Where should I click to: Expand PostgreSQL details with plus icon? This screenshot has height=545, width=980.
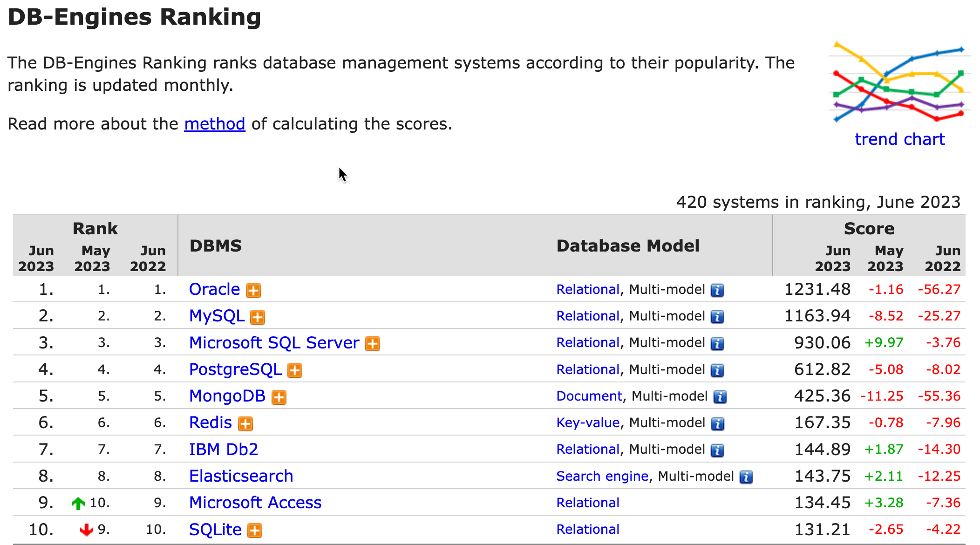[294, 370]
